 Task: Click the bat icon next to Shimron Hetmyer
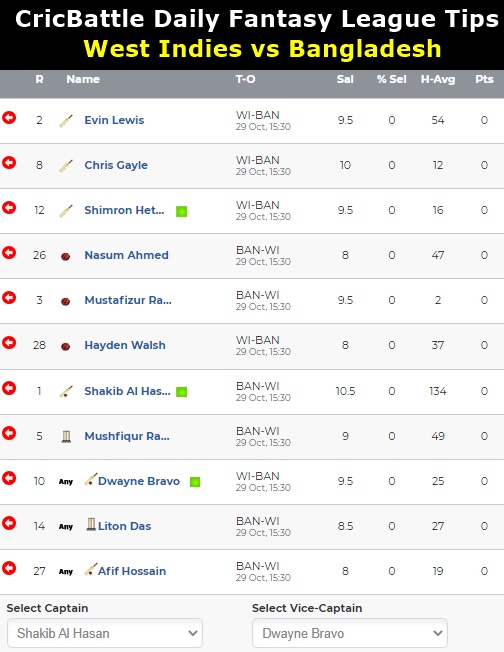tap(66, 211)
